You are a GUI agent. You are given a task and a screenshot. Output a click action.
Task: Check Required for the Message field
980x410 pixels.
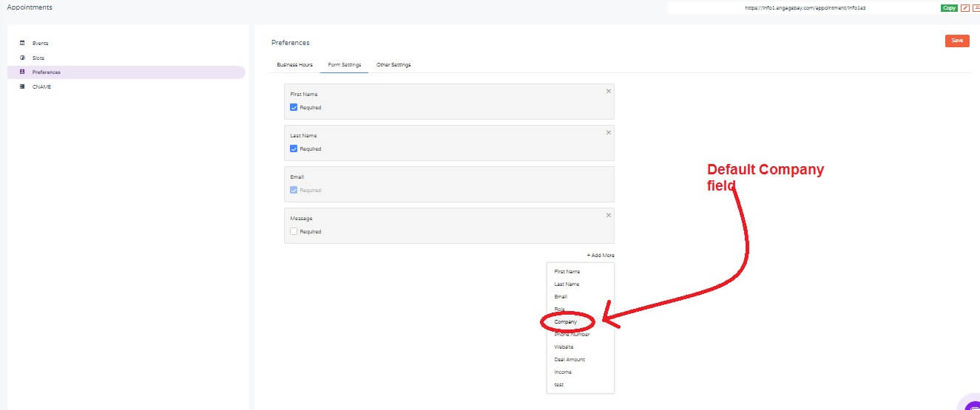tap(294, 231)
